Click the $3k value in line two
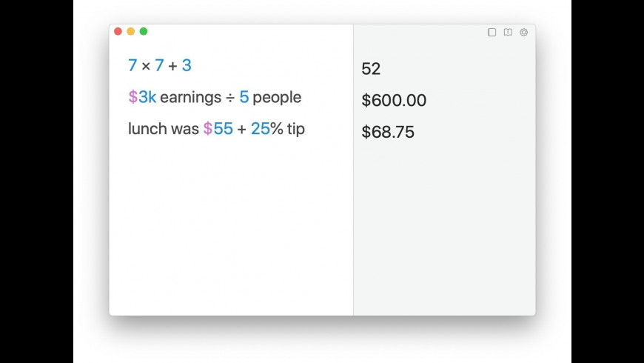The width and height of the screenshot is (644, 363). click(x=142, y=97)
